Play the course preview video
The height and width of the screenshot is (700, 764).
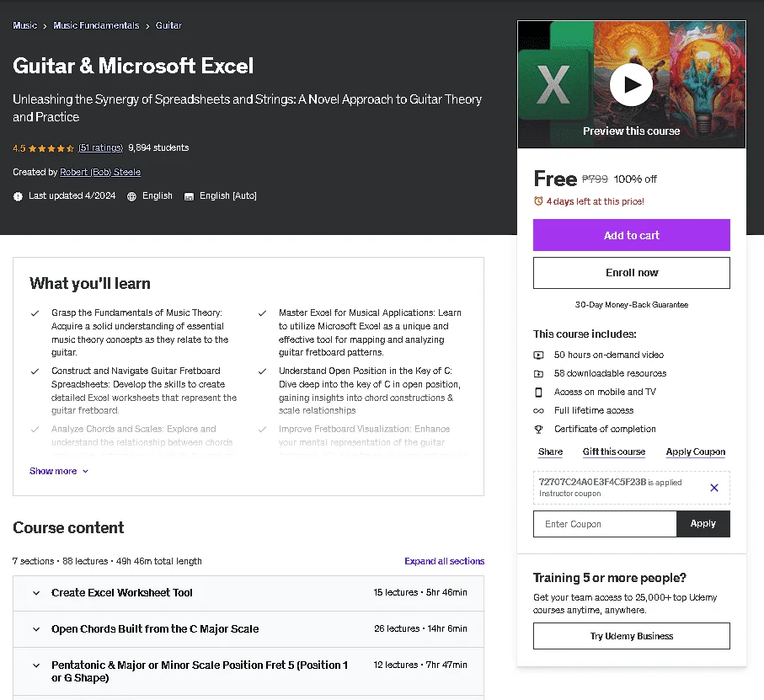[x=631, y=85]
